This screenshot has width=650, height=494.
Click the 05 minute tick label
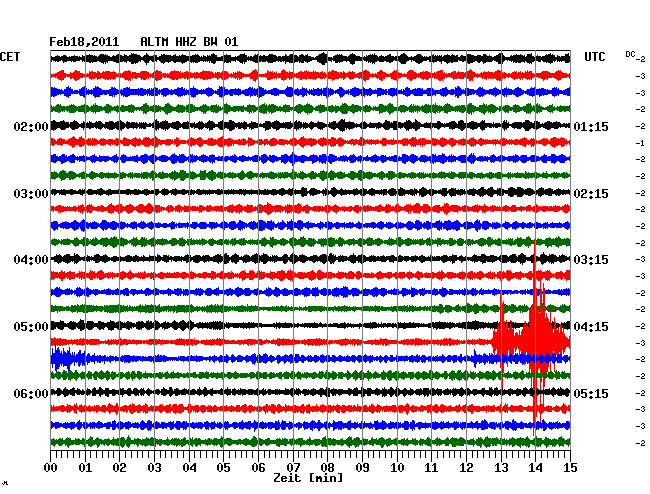point(223,467)
